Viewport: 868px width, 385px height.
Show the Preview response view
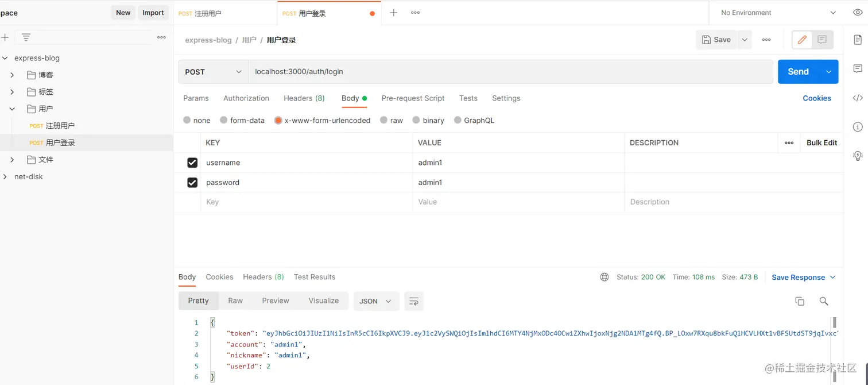(276, 301)
